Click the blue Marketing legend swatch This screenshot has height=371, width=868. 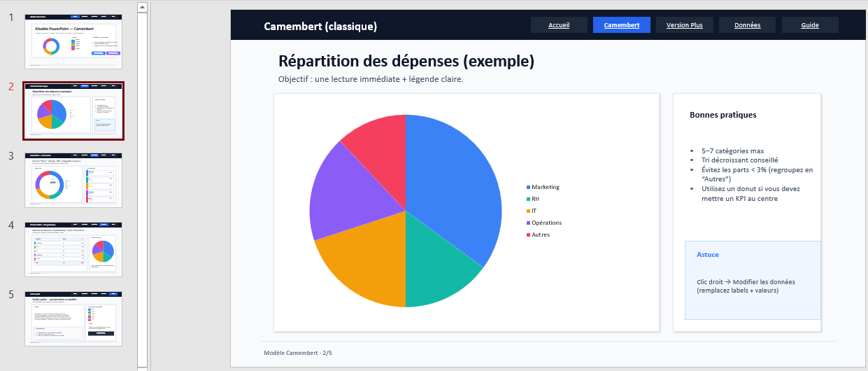click(529, 187)
